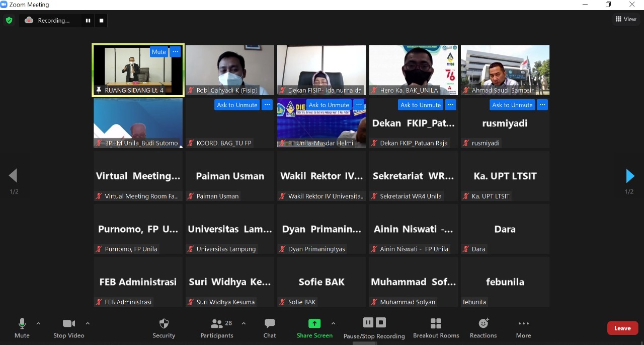Open the Participants panel

pos(217,328)
